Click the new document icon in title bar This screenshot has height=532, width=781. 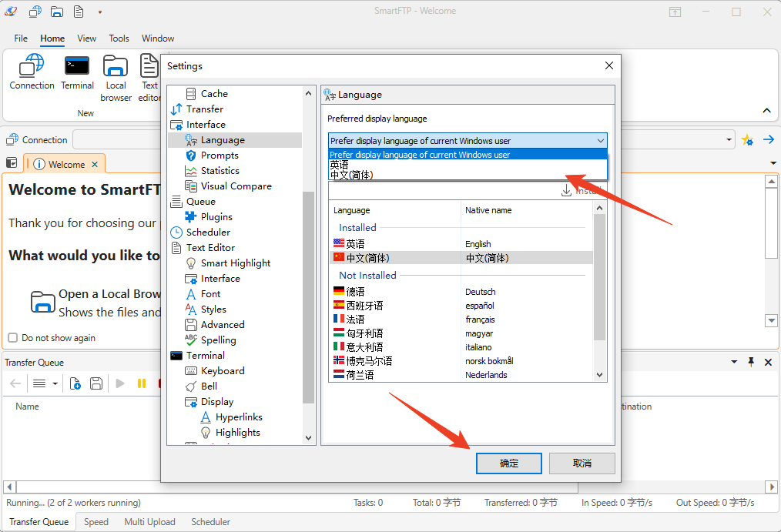(79, 11)
